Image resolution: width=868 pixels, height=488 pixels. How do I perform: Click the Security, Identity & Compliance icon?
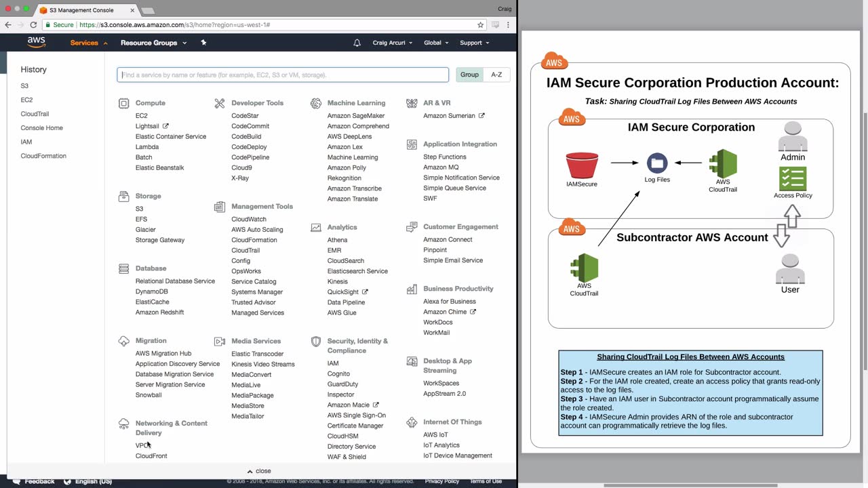pos(316,342)
